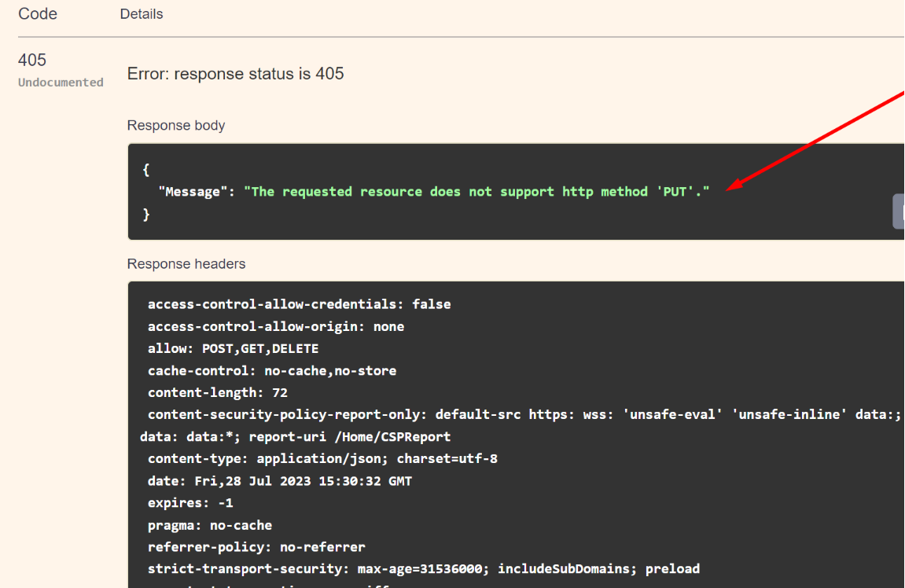Click the "Error: response status is 405" text
905x588 pixels.
(236, 74)
